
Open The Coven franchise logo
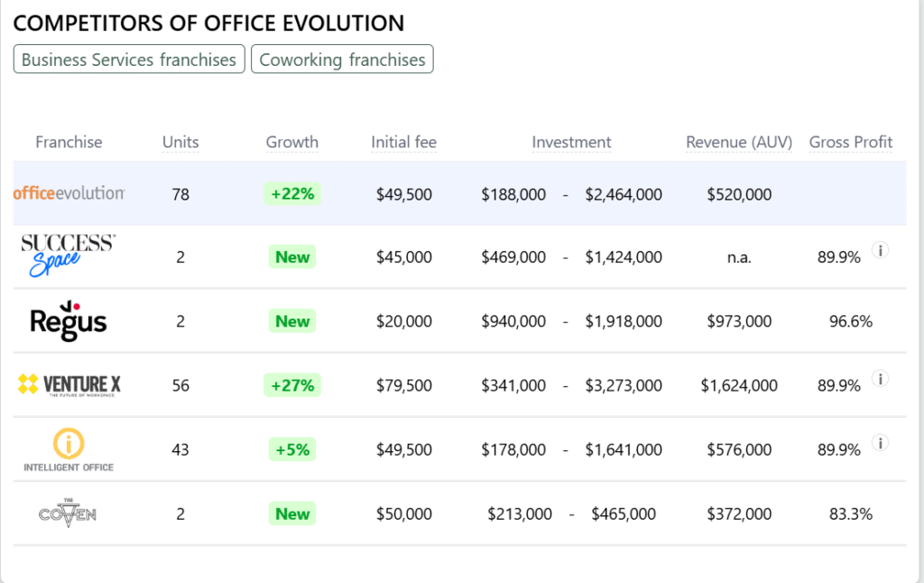coord(68,514)
